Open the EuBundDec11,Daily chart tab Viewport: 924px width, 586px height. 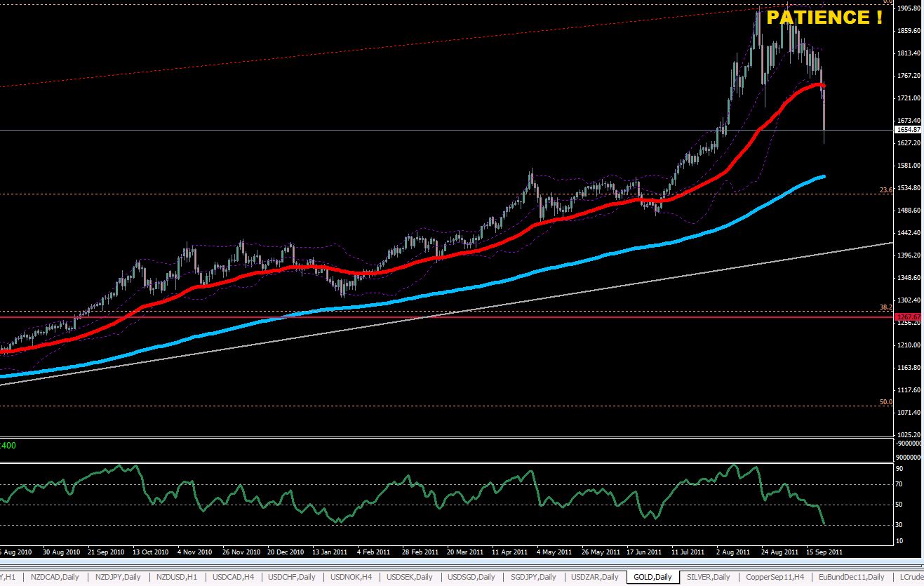[852, 577]
